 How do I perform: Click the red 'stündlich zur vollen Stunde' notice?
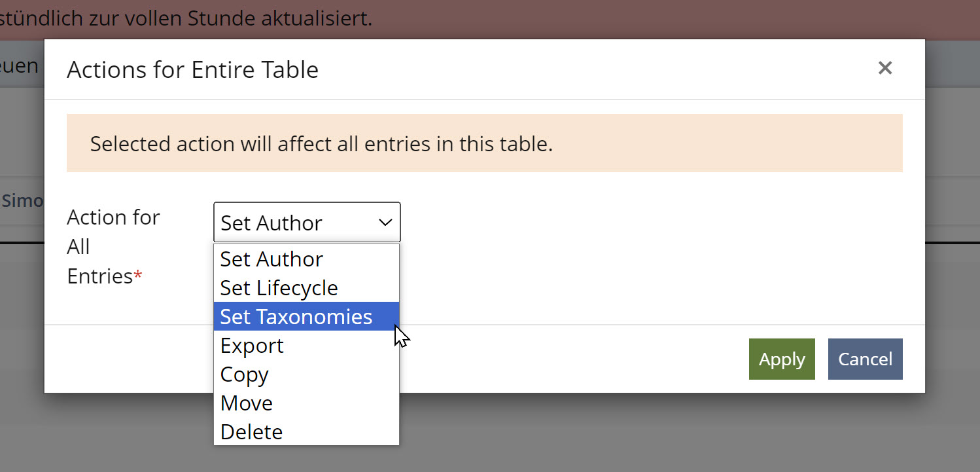[186, 18]
